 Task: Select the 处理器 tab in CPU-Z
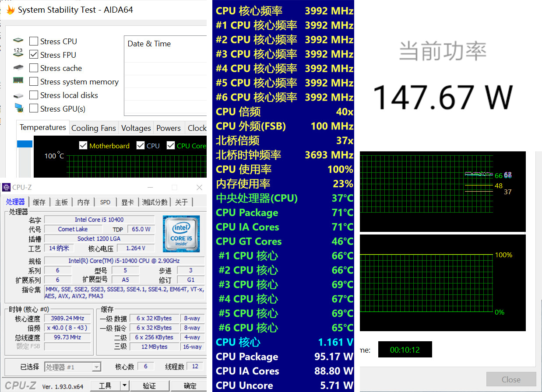(15, 202)
